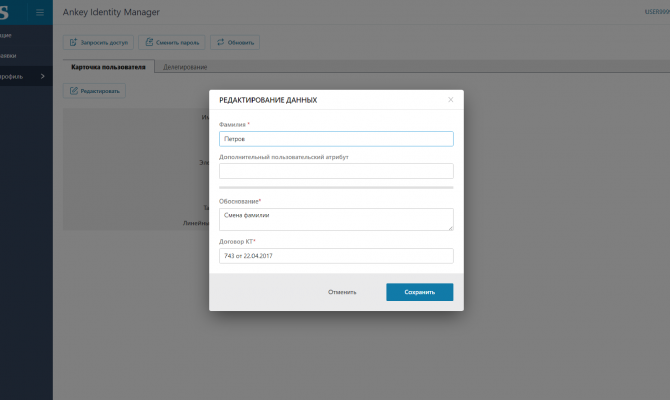
Task: Expand the profile chevron in sidebar
Action: 42,77
